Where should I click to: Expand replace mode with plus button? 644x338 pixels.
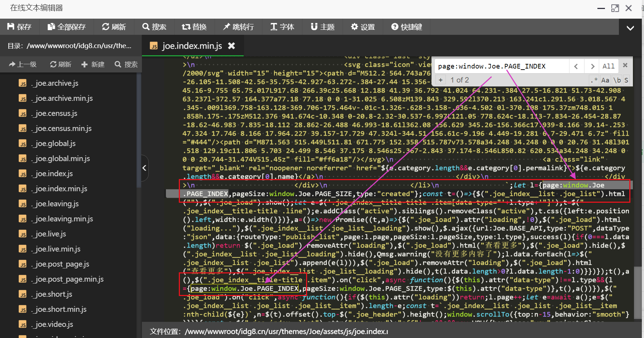[440, 80]
